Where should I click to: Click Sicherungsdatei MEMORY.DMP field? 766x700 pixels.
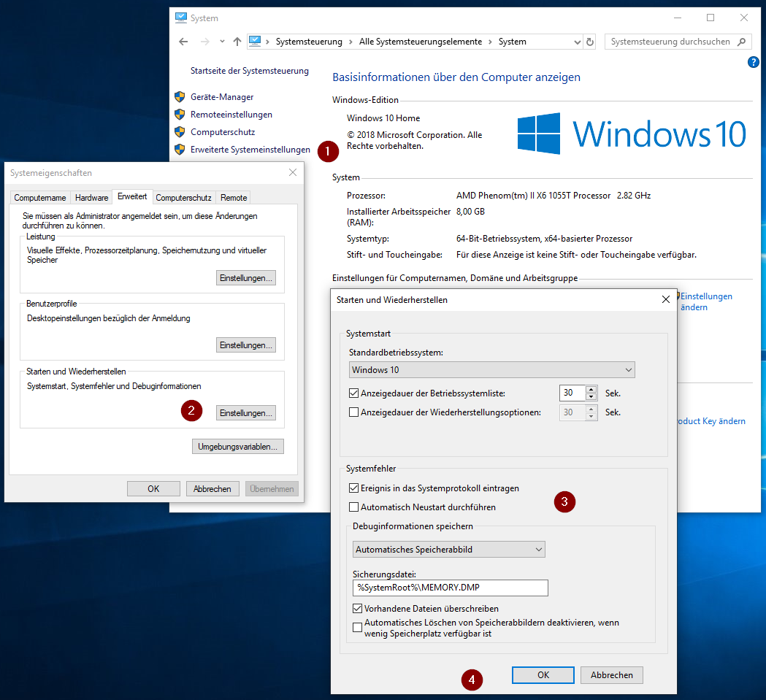[450, 588]
